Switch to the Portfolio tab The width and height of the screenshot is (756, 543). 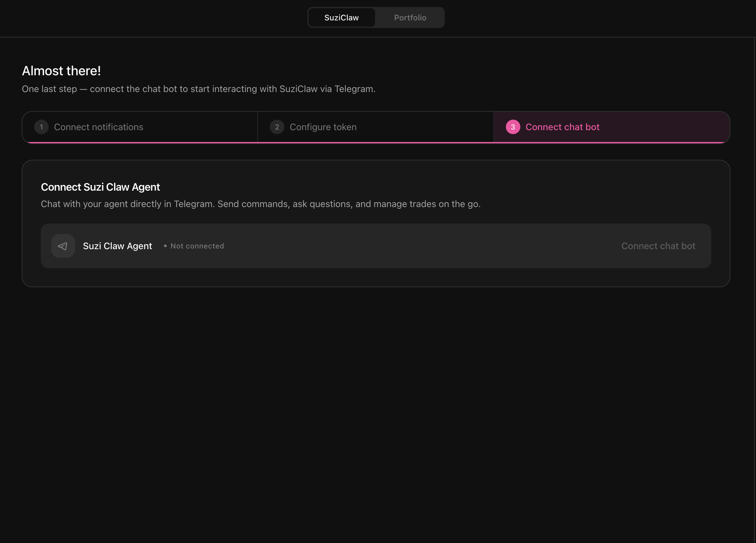click(410, 18)
